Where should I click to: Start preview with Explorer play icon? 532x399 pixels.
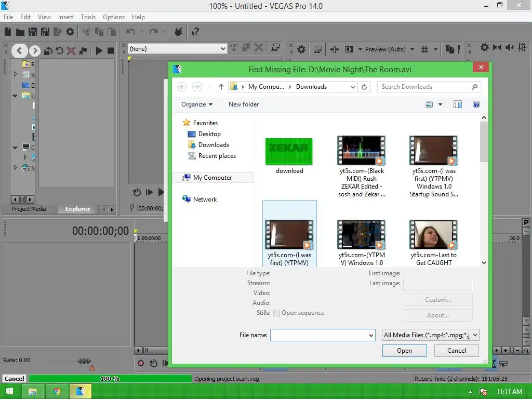click(x=99, y=51)
